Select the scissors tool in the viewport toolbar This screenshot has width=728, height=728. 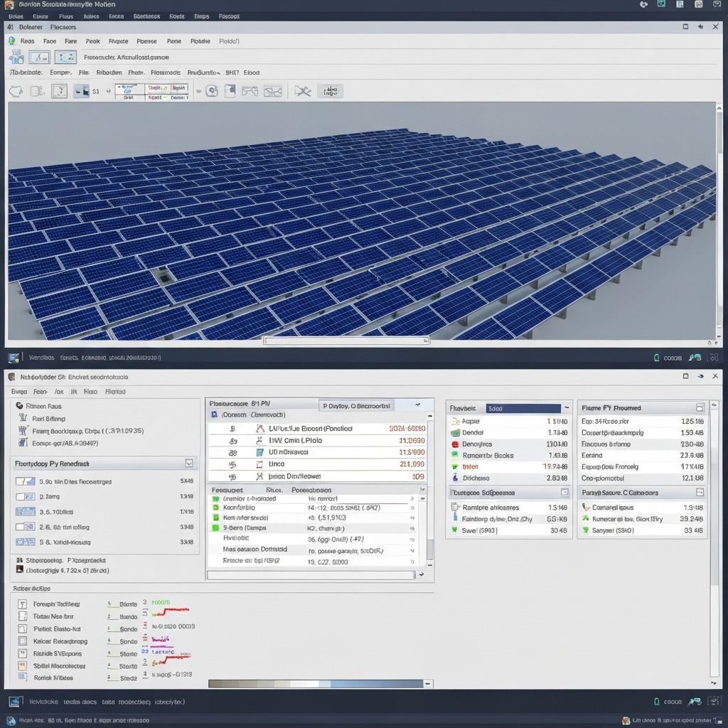[x=303, y=91]
